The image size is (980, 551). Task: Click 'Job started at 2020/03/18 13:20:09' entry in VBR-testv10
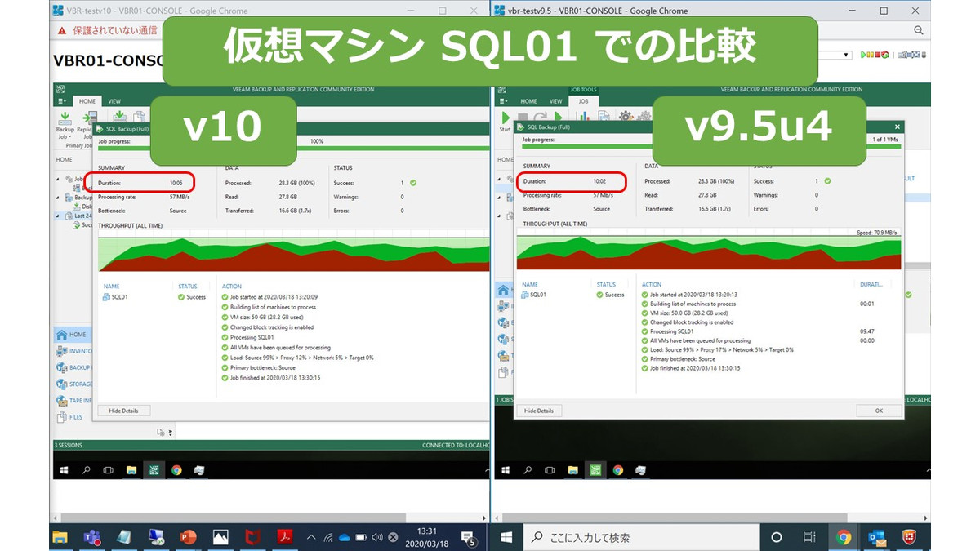pos(269,297)
